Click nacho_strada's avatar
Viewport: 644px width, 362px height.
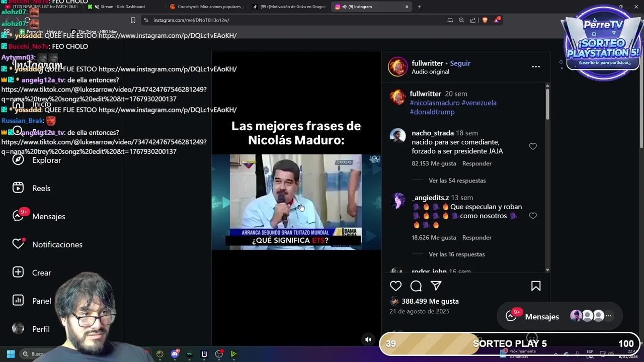397,136
